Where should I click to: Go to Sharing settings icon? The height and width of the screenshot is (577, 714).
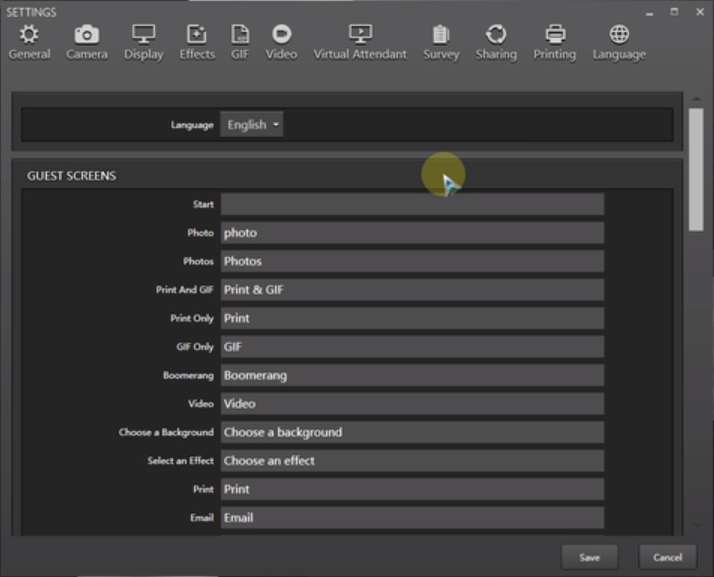tap(496, 36)
